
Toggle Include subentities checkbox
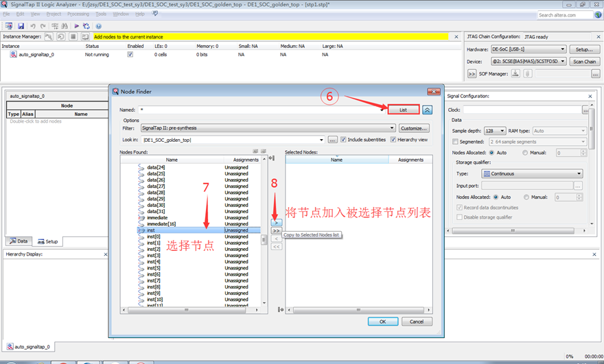pyautogui.click(x=343, y=140)
